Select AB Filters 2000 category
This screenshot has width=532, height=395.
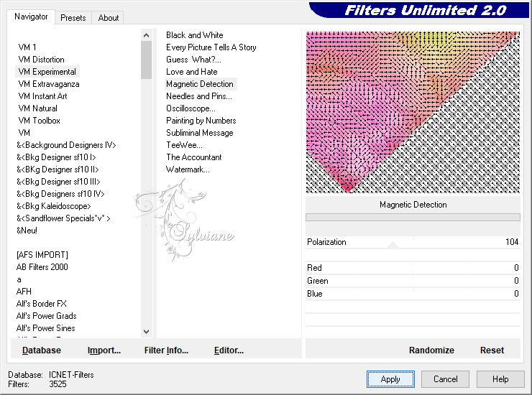[x=42, y=267]
